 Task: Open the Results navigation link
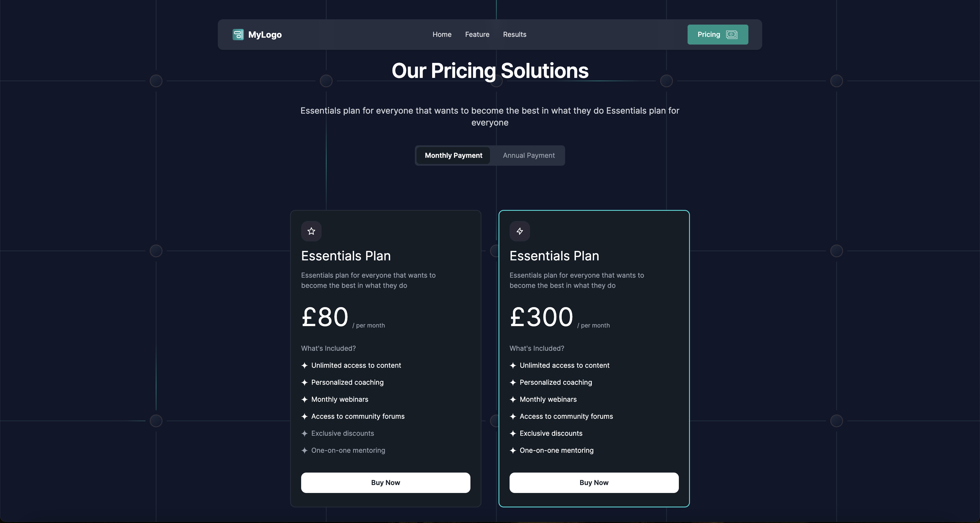514,35
